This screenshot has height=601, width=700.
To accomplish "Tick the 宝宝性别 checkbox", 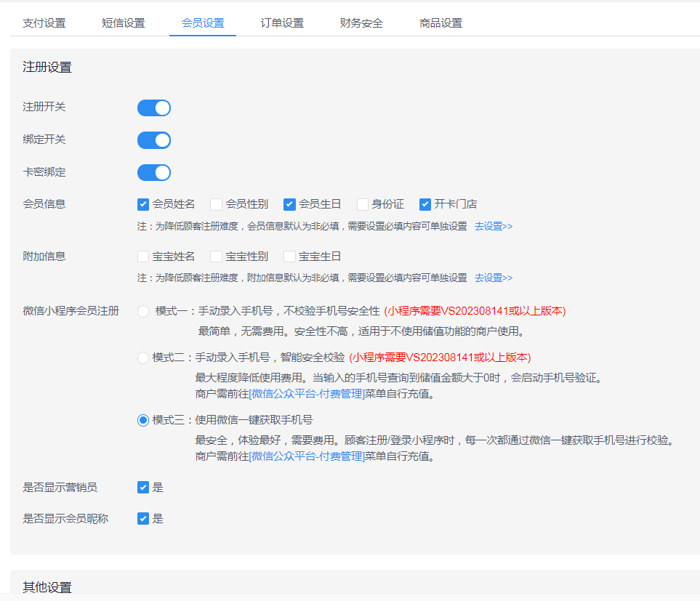I will pyautogui.click(x=216, y=257).
